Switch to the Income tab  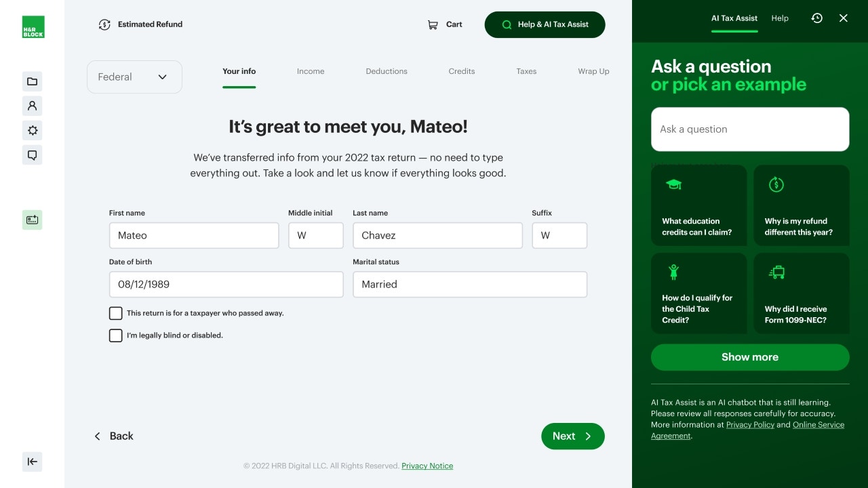tap(311, 71)
